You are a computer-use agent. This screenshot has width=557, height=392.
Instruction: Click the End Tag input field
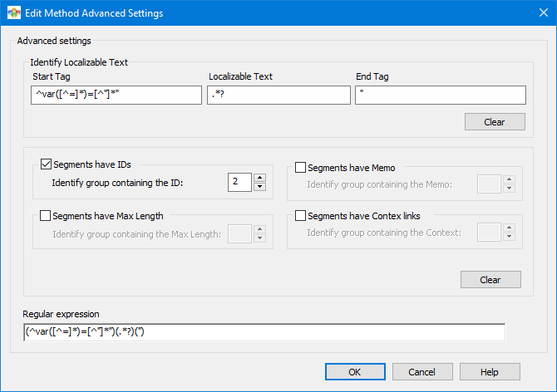[x=441, y=95]
